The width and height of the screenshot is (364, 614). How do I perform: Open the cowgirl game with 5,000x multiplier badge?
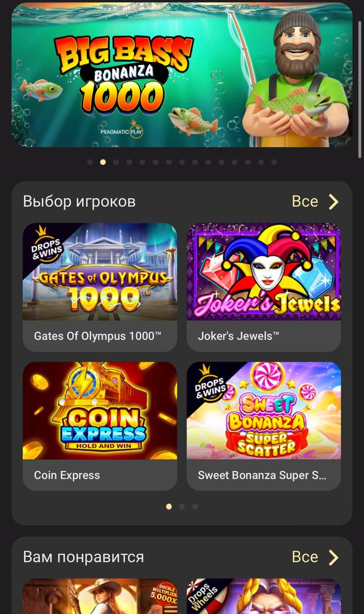(100, 596)
